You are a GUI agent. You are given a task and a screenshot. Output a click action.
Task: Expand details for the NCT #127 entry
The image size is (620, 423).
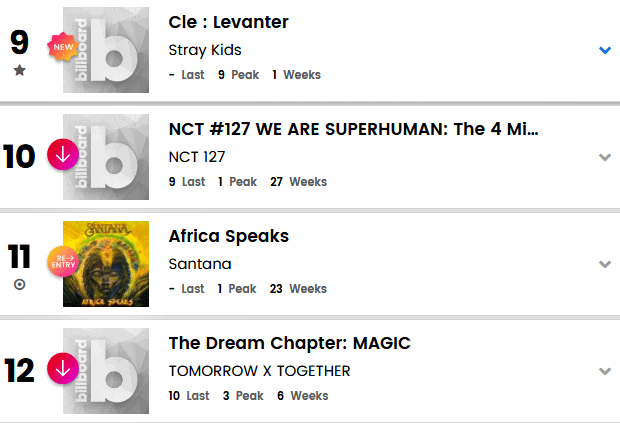[x=604, y=157]
